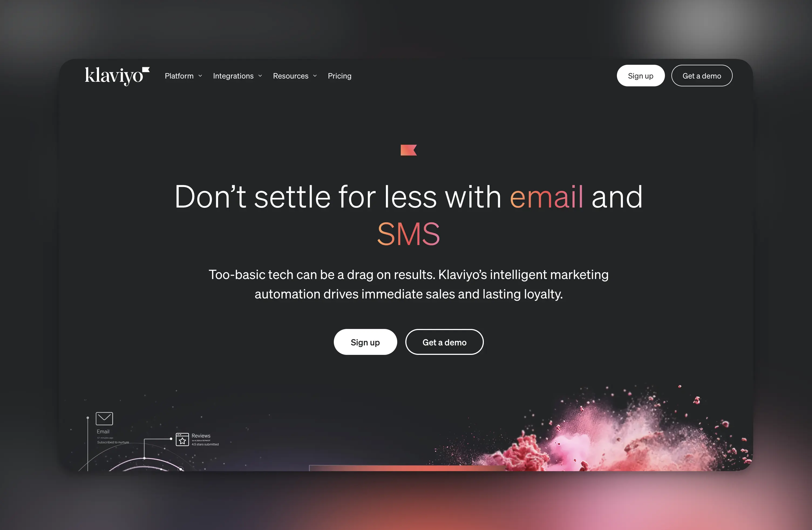This screenshot has width=812, height=530.
Task: Expand the Resources navigation dropdown
Action: coord(295,75)
